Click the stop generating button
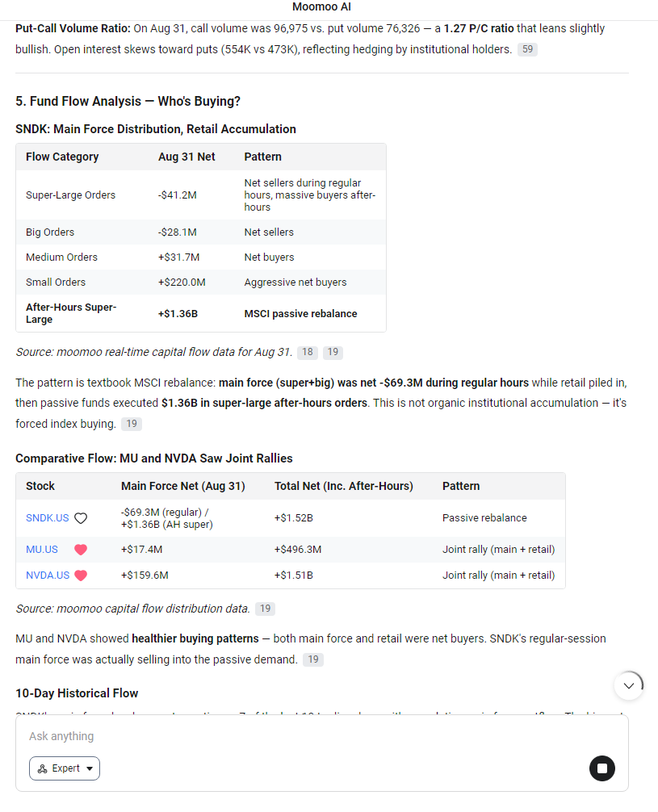 (602, 768)
